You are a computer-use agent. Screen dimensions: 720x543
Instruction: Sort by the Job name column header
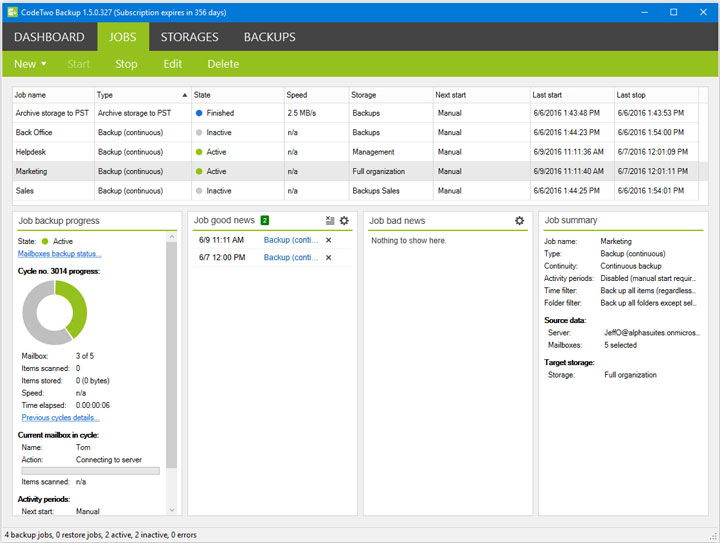pyautogui.click(x=53, y=95)
